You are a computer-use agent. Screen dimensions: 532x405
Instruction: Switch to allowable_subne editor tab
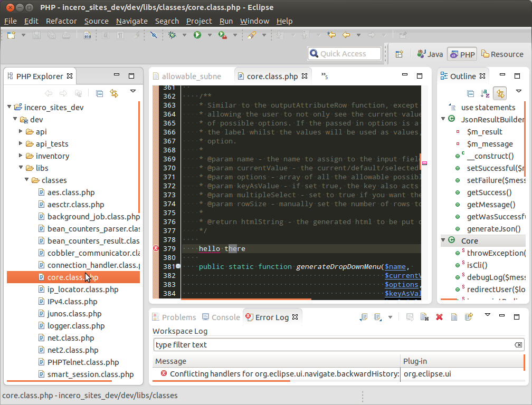click(187, 76)
